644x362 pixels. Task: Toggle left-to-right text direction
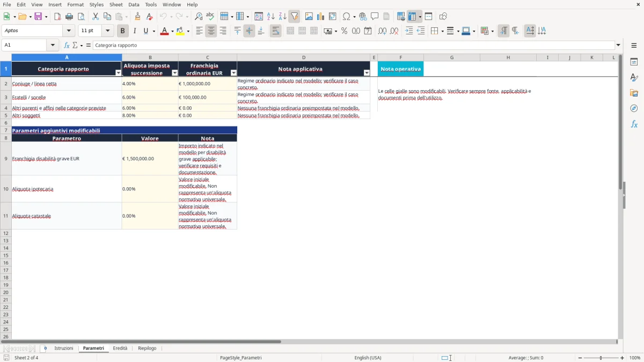click(x=503, y=31)
